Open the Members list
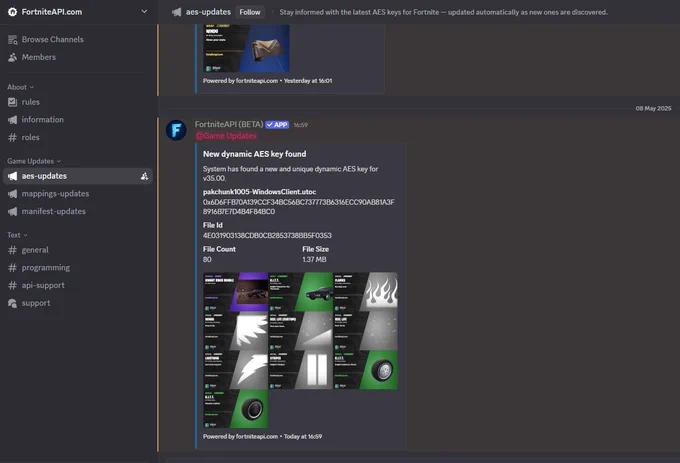 point(39,57)
